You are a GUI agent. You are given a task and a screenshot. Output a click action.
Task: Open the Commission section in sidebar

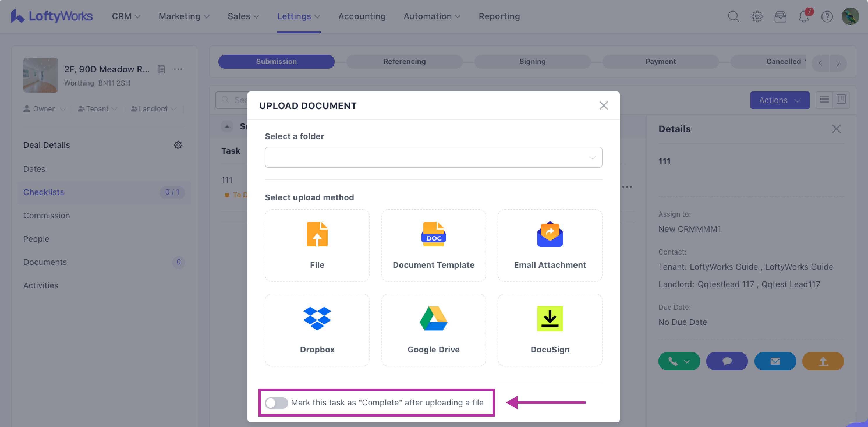click(x=47, y=216)
